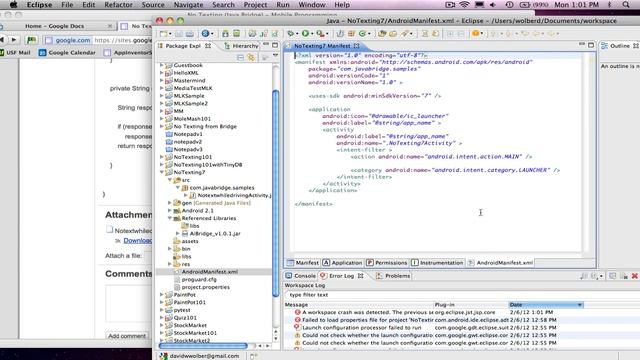Click the Save toolbar icon

tap(179, 34)
